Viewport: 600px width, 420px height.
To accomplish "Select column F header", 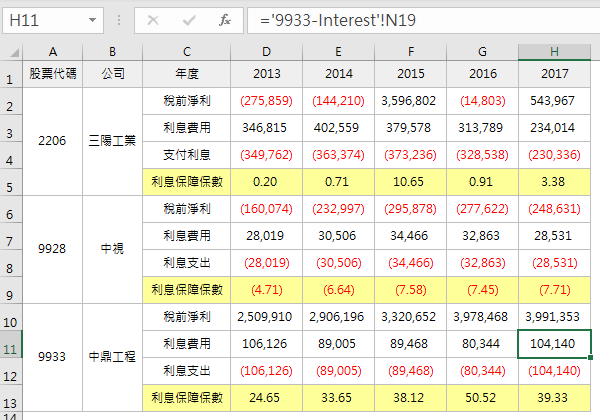I will [411, 52].
